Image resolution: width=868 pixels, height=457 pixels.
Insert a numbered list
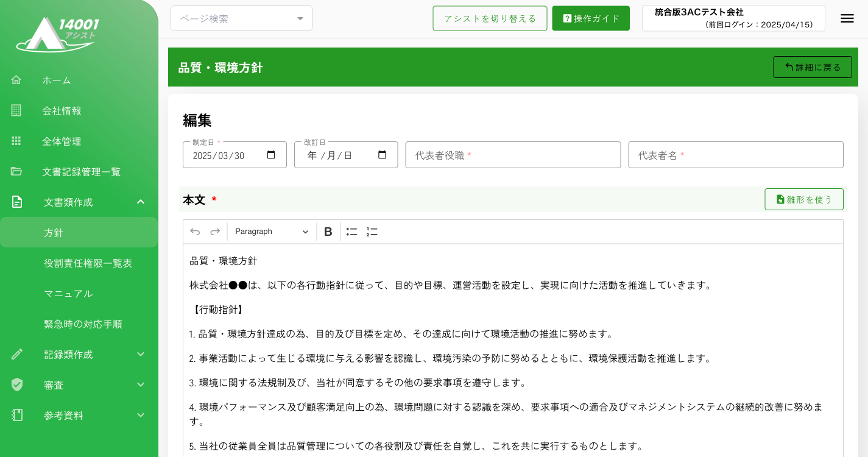(372, 232)
